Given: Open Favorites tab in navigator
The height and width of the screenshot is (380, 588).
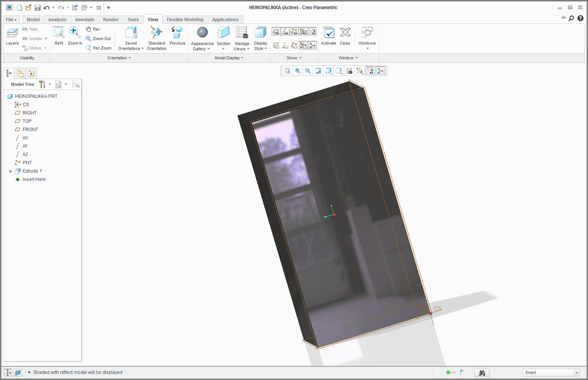Looking at the screenshot, I should [31, 74].
